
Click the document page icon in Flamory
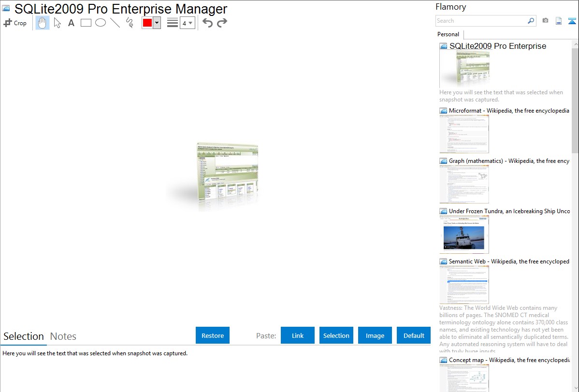click(x=559, y=21)
